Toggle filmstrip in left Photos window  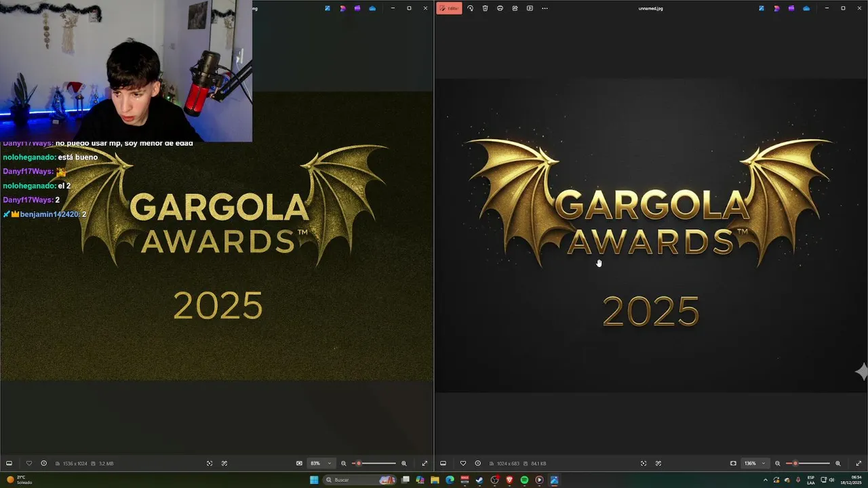click(x=9, y=464)
